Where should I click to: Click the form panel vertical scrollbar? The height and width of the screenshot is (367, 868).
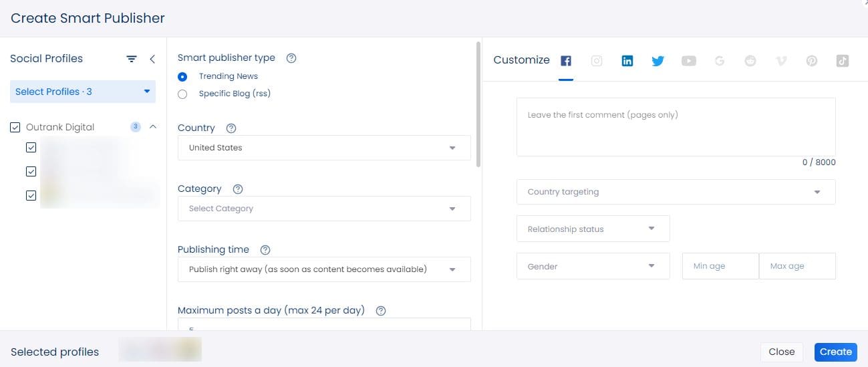click(x=478, y=104)
